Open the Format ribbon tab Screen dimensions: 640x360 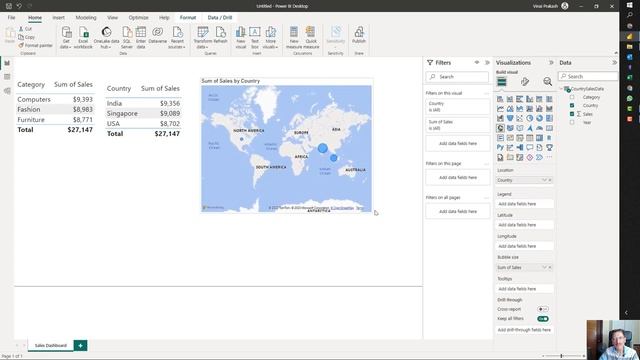click(188, 18)
